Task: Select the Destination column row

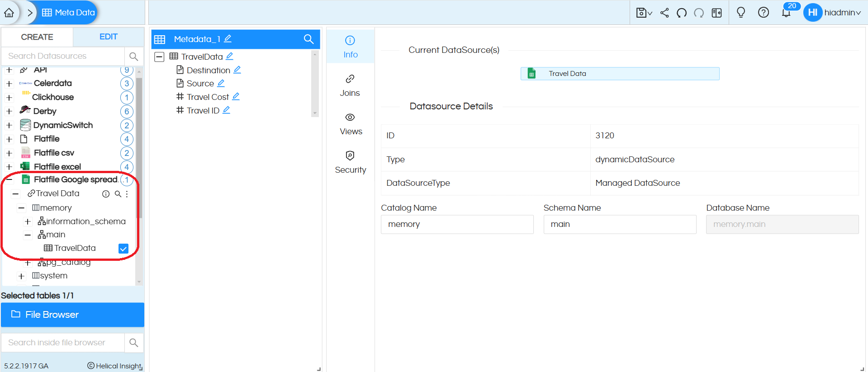Action: (209, 70)
